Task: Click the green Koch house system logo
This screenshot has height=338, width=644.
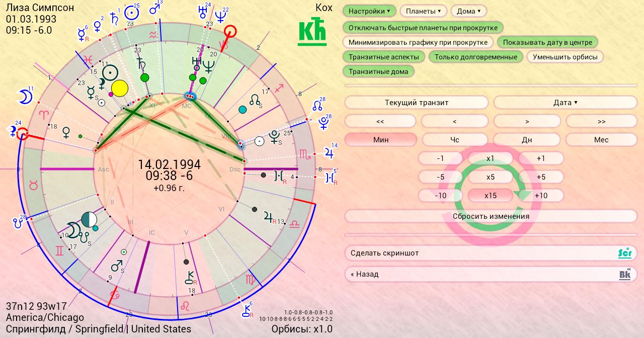Action: (x=312, y=32)
